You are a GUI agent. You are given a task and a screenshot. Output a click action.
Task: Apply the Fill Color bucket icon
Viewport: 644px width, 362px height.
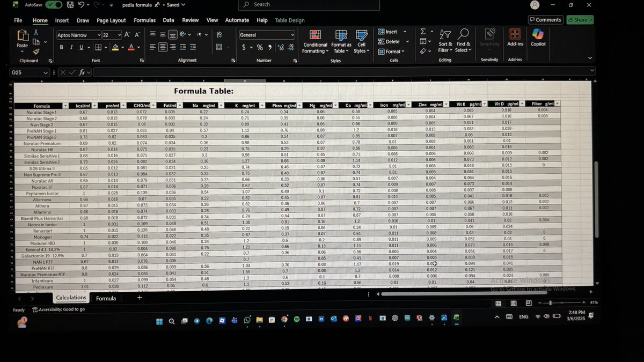115,47
